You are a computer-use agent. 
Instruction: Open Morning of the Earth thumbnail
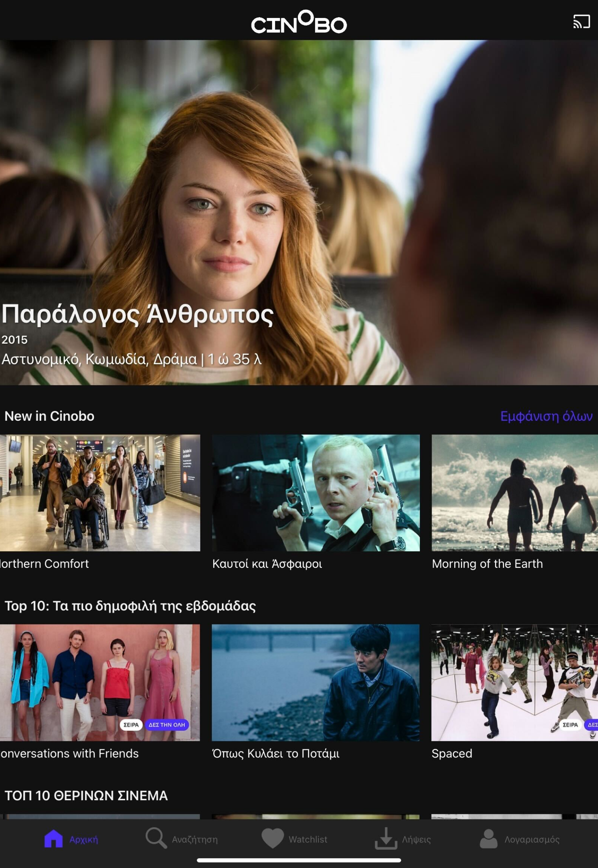(x=515, y=493)
